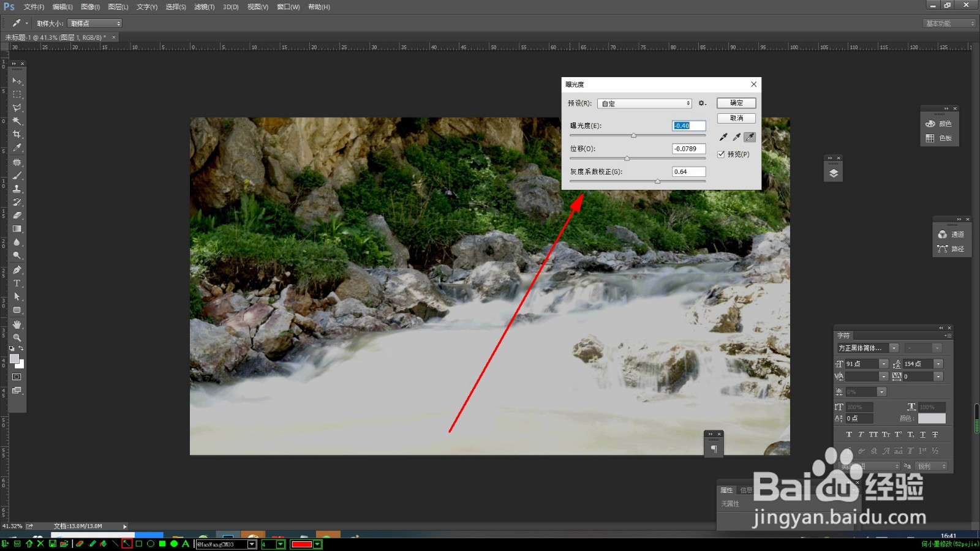This screenshot has width=980, height=551.
Task: Toggle Underline in Character panel
Action: click(x=922, y=435)
